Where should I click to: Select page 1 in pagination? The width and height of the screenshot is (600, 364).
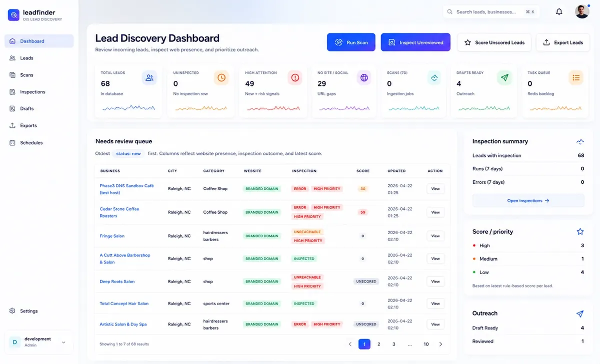coord(364,344)
